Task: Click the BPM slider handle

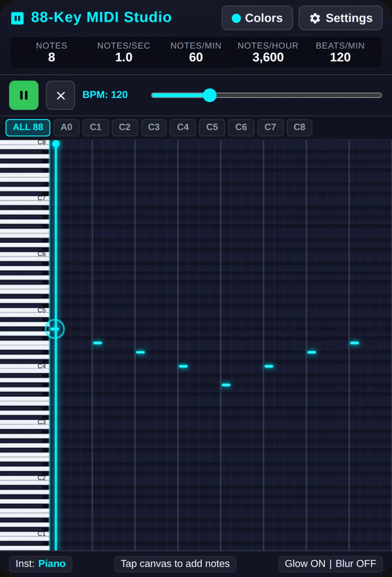Action: [210, 95]
